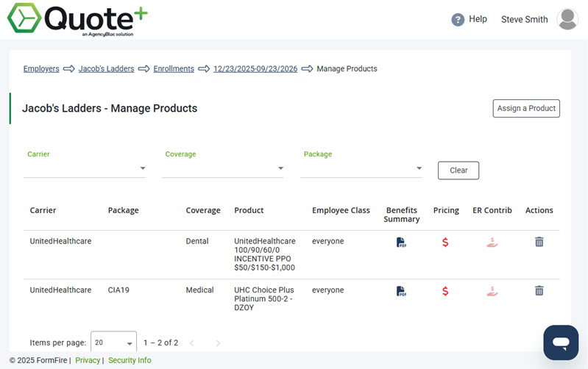Click the Help text link

(478, 19)
